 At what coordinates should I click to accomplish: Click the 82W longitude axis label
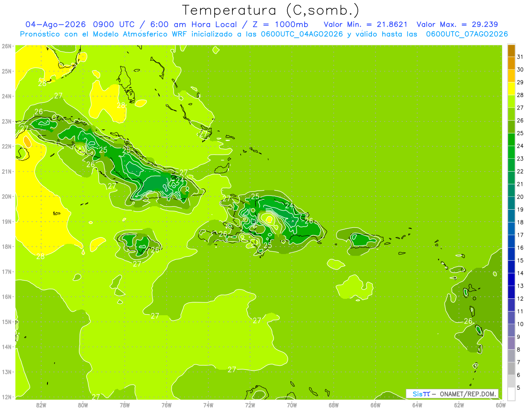(x=41, y=405)
